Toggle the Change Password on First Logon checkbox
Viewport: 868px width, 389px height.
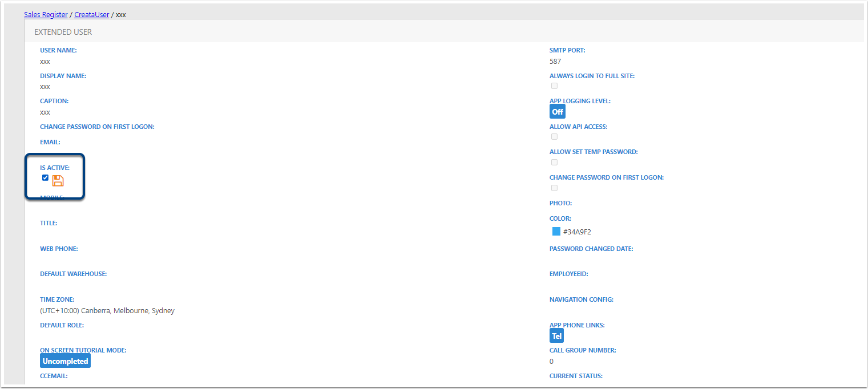(x=554, y=188)
